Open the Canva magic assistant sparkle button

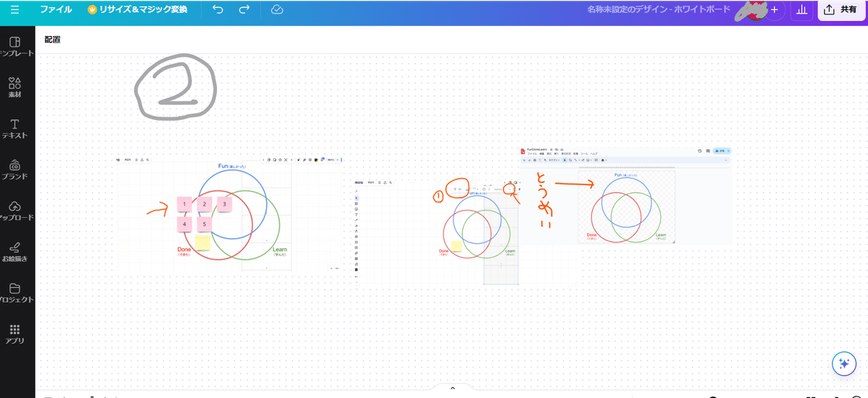(843, 364)
